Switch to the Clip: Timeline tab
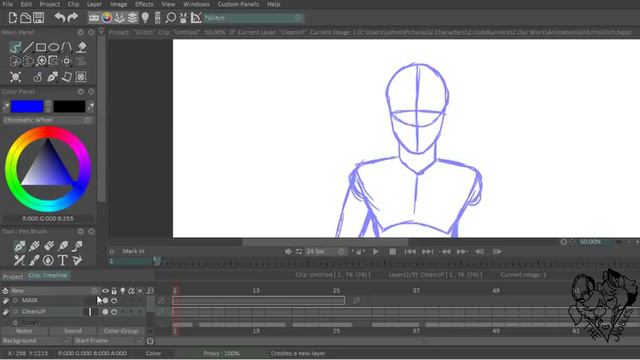This screenshot has height=360, width=640. coord(48,276)
